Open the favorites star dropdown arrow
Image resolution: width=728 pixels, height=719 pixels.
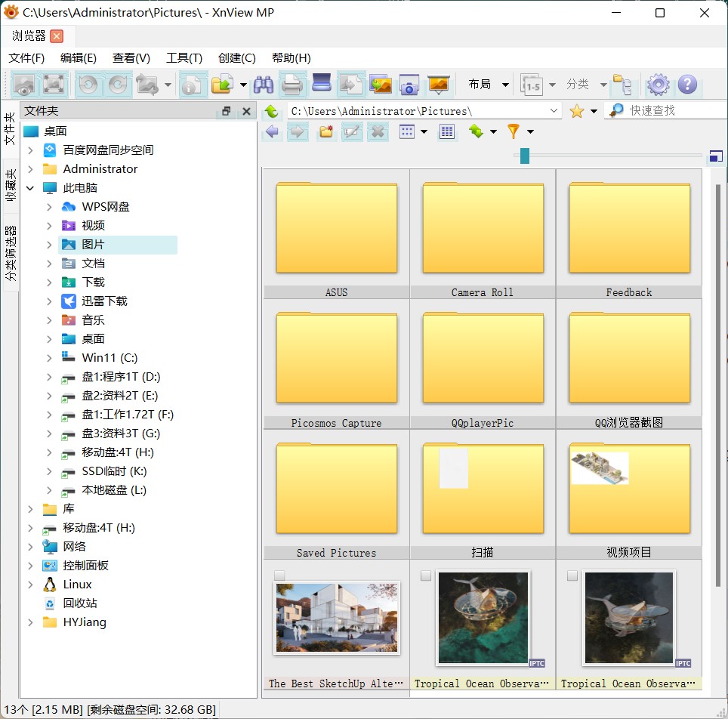click(x=594, y=112)
